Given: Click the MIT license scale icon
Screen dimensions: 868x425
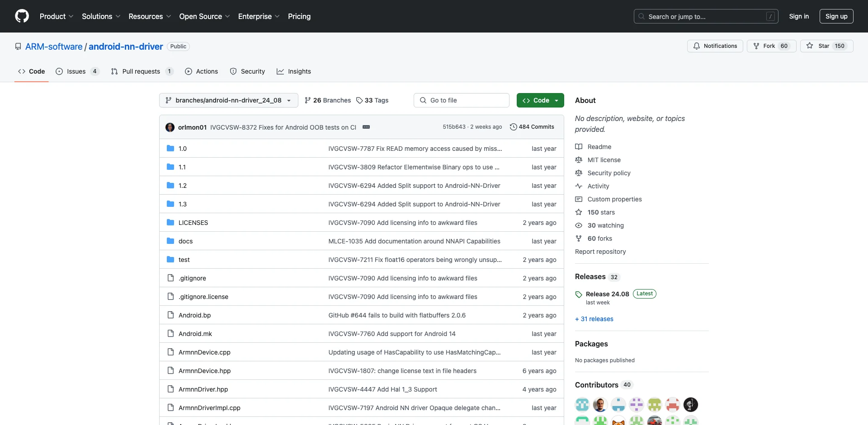Looking at the screenshot, I should [x=579, y=160].
